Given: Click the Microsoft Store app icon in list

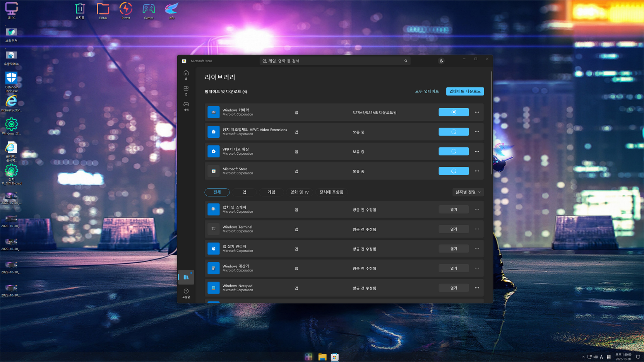Looking at the screenshot, I should coord(213,171).
